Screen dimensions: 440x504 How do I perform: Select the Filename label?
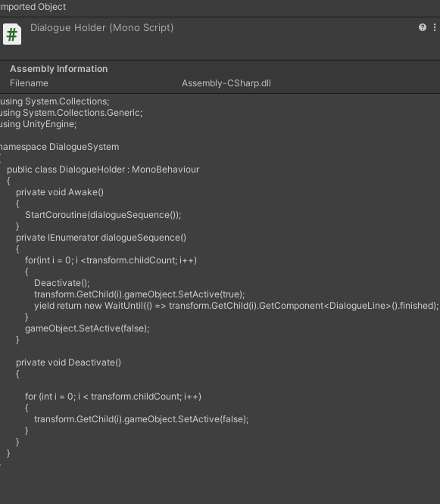coord(29,83)
